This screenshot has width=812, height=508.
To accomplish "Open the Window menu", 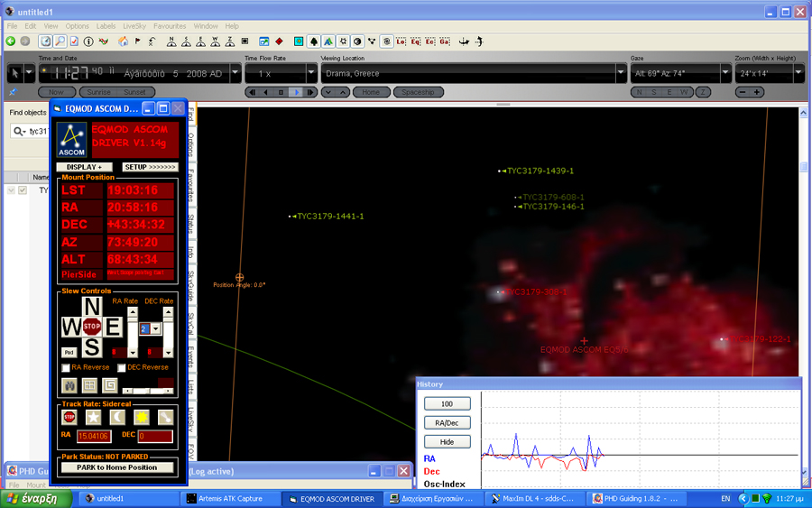I will 206,26.
